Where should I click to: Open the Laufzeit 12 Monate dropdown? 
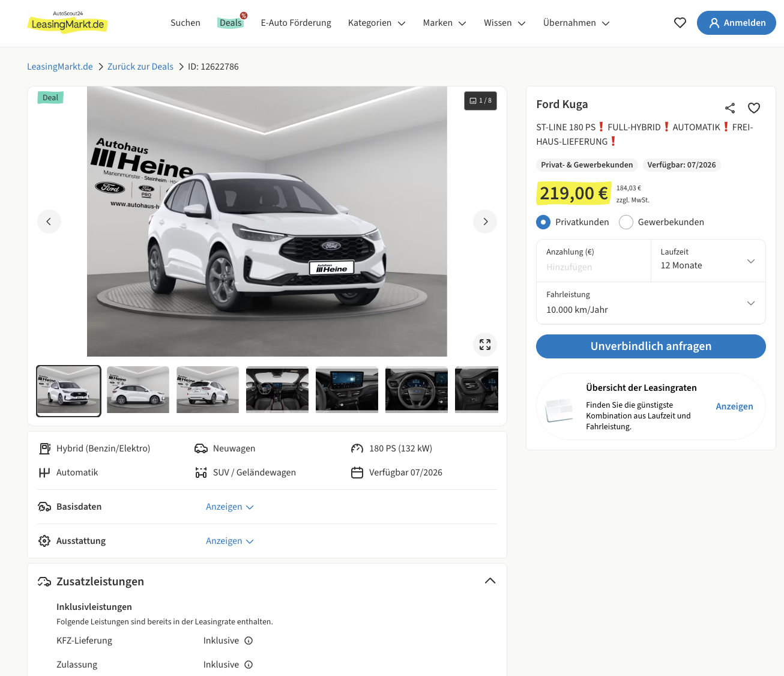(x=708, y=261)
